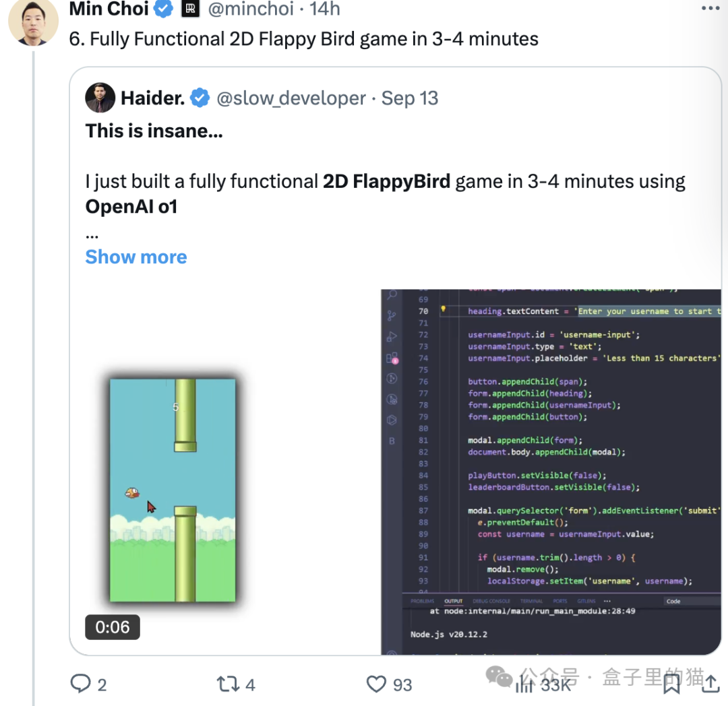Viewport: 728px width, 706px height.
Task: Reply to Min Choi's tweet
Action: click(81, 685)
